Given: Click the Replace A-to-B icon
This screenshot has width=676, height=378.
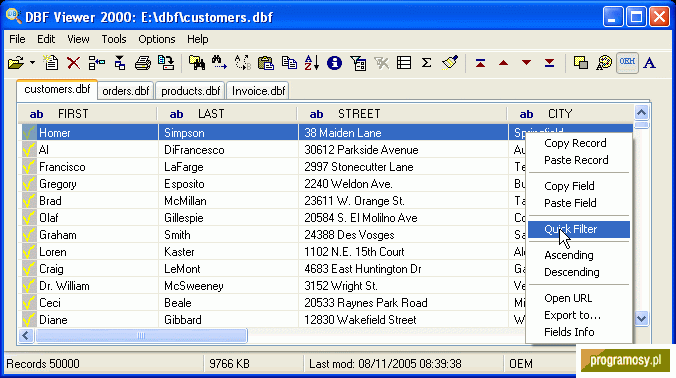Looking at the screenshot, I should click(x=242, y=63).
